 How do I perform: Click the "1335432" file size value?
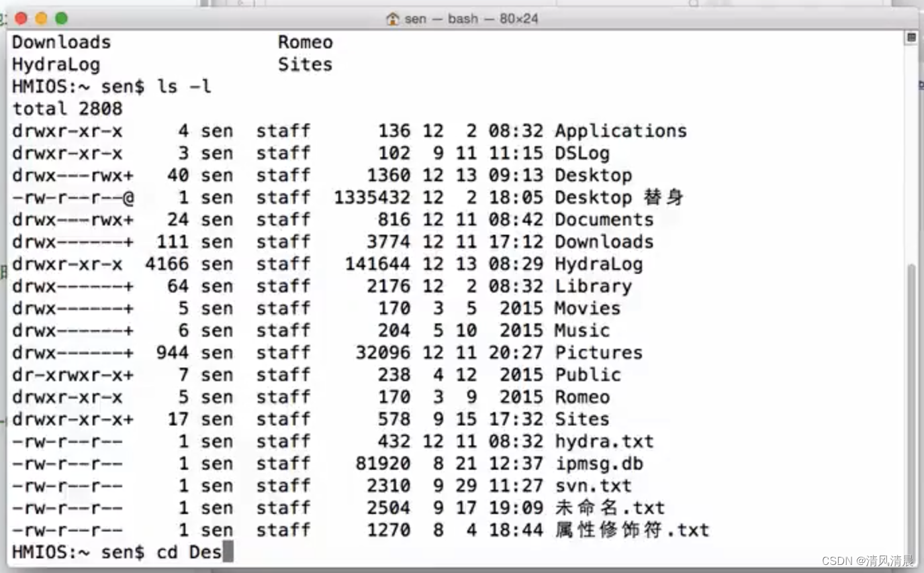click(372, 197)
